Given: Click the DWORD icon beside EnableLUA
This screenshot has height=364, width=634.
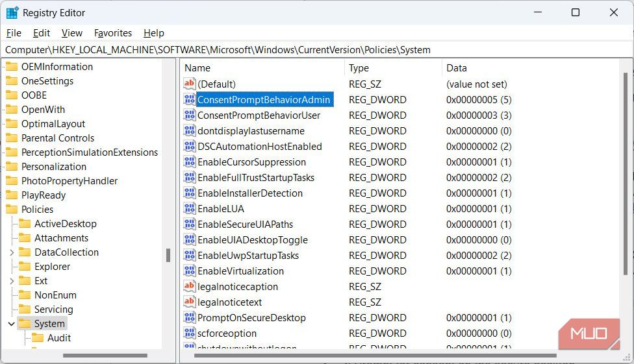Looking at the screenshot, I should point(189,208).
